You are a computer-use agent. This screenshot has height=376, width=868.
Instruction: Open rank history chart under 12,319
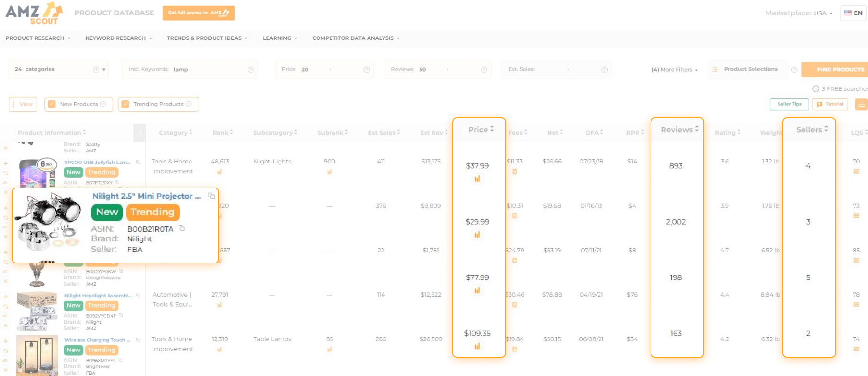(x=219, y=350)
